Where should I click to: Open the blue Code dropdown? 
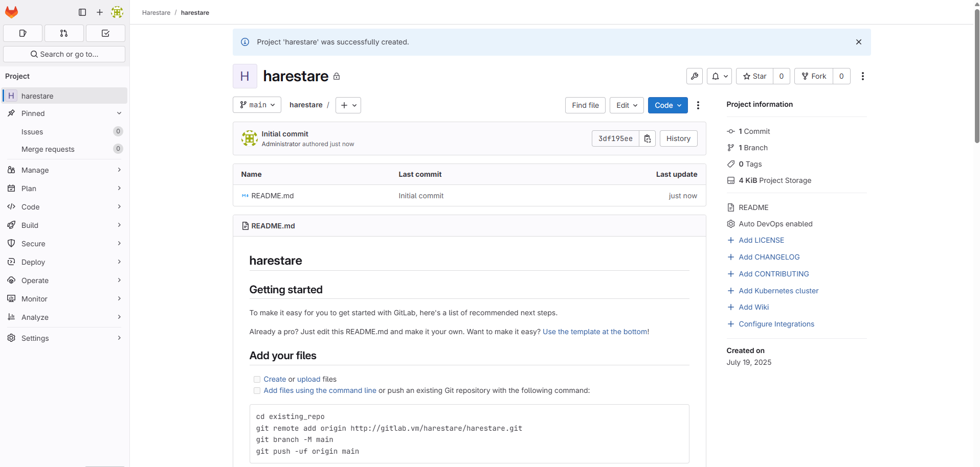(668, 105)
